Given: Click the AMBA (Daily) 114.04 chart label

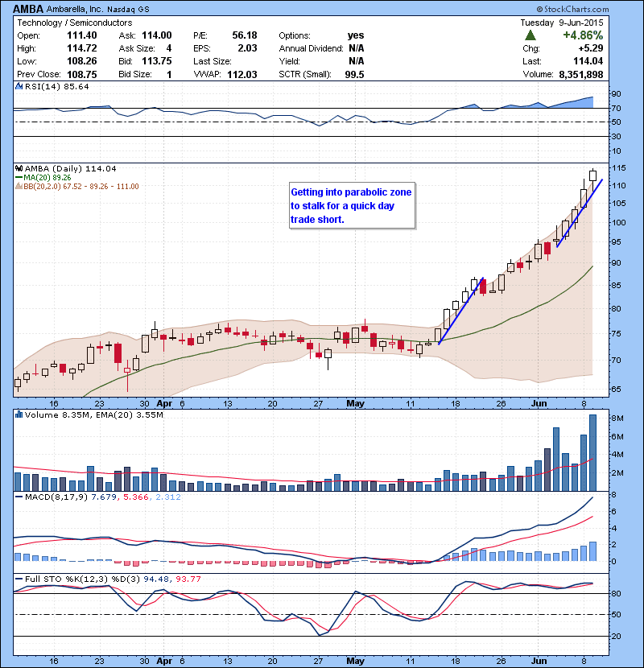Looking at the screenshot, I should point(70,168).
